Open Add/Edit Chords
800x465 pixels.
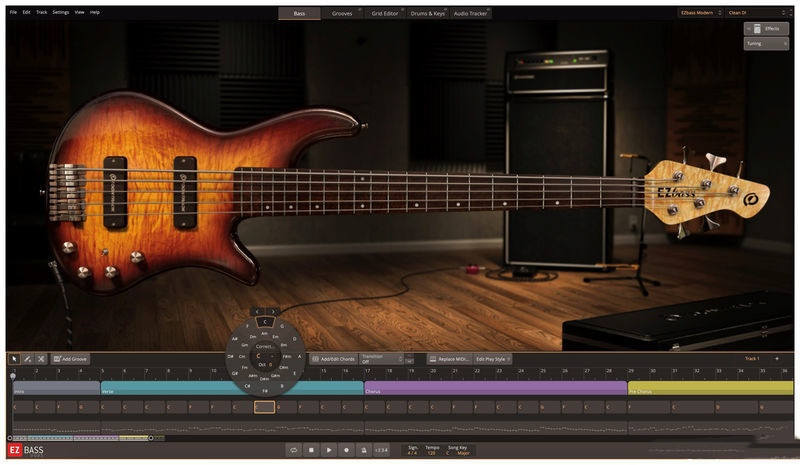point(333,359)
